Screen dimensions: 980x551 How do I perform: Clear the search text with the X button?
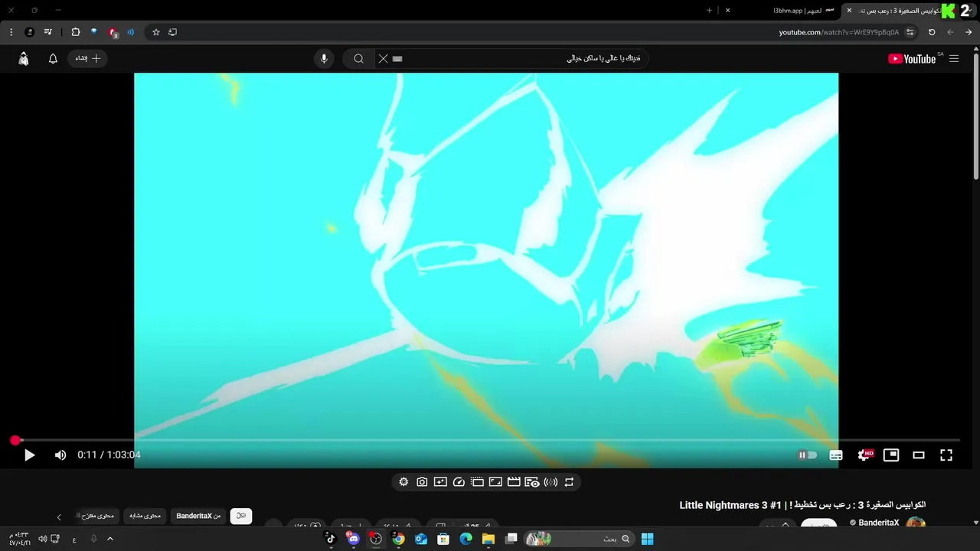click(x=384, y=59)
